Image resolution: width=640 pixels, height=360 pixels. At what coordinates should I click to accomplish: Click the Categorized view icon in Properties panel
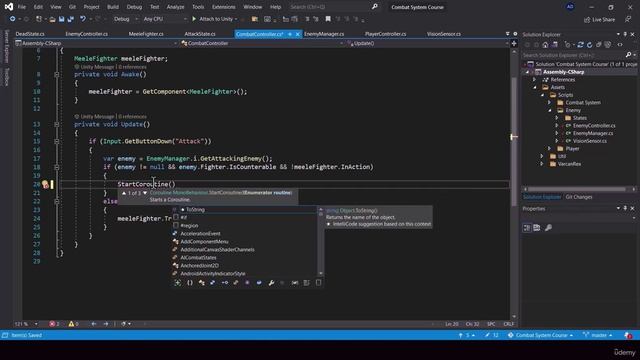pos(527,228)
